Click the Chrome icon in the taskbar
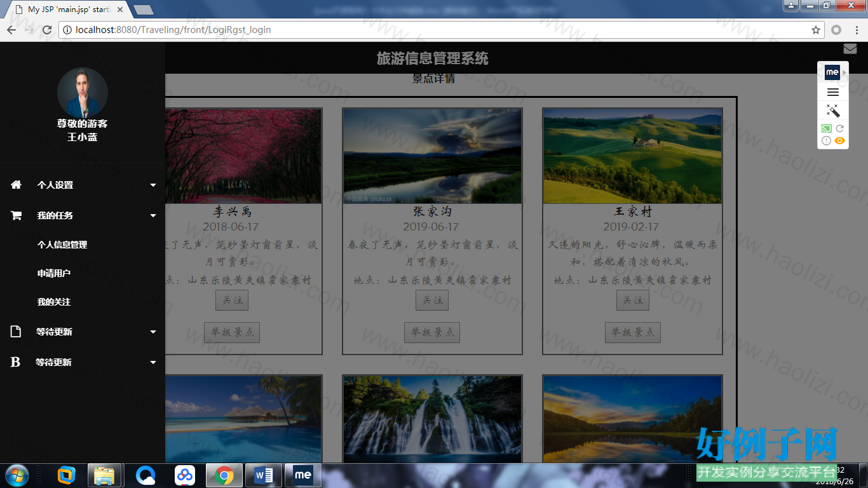868x488 pixels. tap(224, 475)
